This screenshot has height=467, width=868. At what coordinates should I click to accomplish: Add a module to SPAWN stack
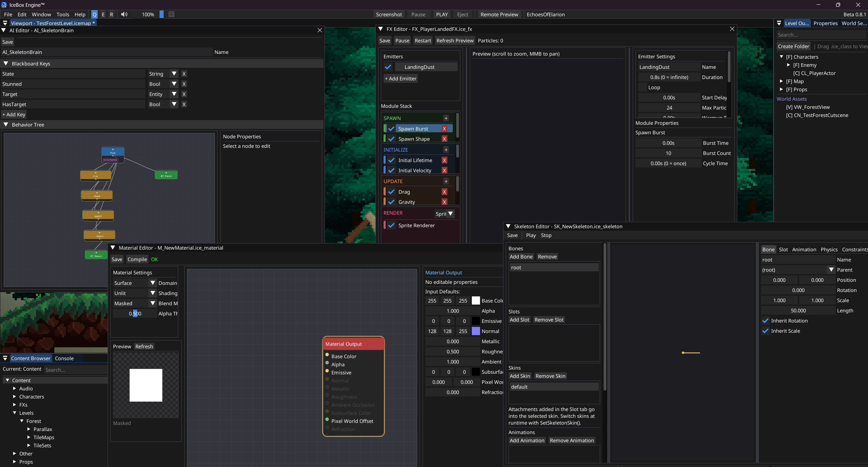coord(446,118)
